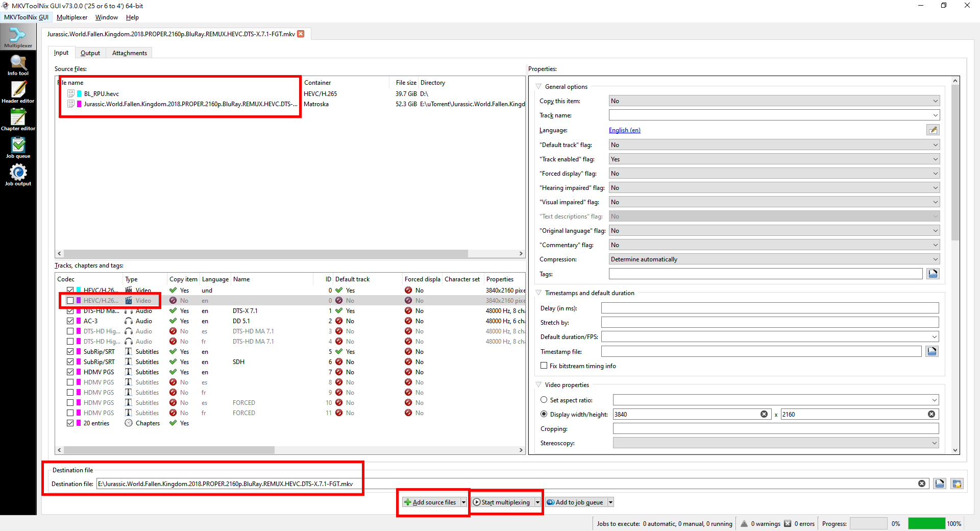Switch to the Output tab
Screen dimensions: 980x531
click(x=90, y=53)
